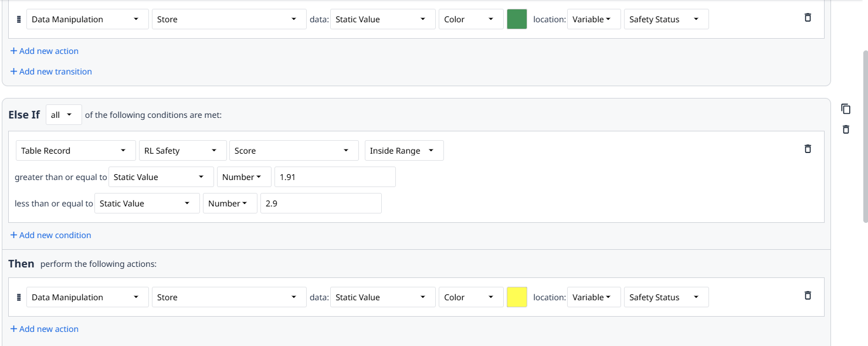Screen dimensions: 868x346
Task: Open the Table Record source dropdown
Action: pyautogui.click(x=74, y=151)
